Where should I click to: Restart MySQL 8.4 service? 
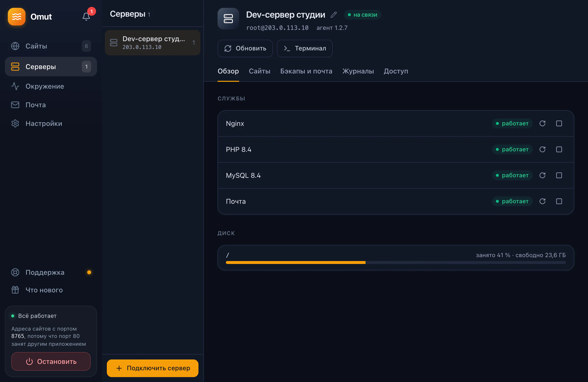pos(542,175)
